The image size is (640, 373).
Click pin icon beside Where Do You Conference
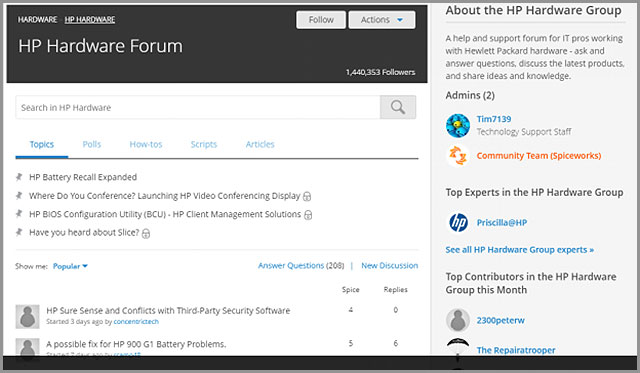click(19, 195)
